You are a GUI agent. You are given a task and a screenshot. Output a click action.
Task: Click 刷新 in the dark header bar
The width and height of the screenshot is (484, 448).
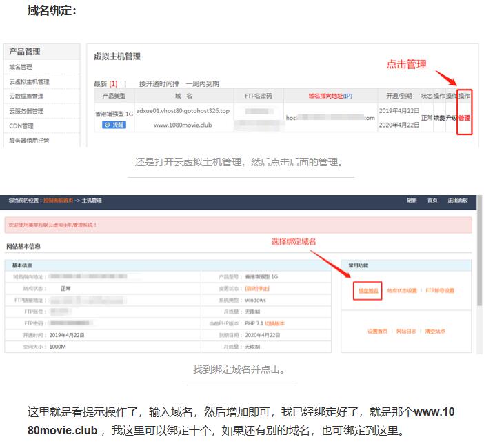click(412, 201)
